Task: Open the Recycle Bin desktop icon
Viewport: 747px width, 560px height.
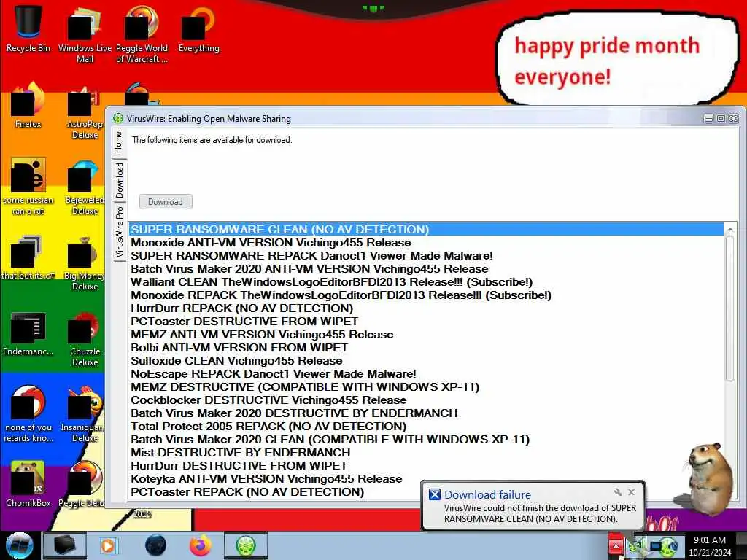Action: click(28, 28)
